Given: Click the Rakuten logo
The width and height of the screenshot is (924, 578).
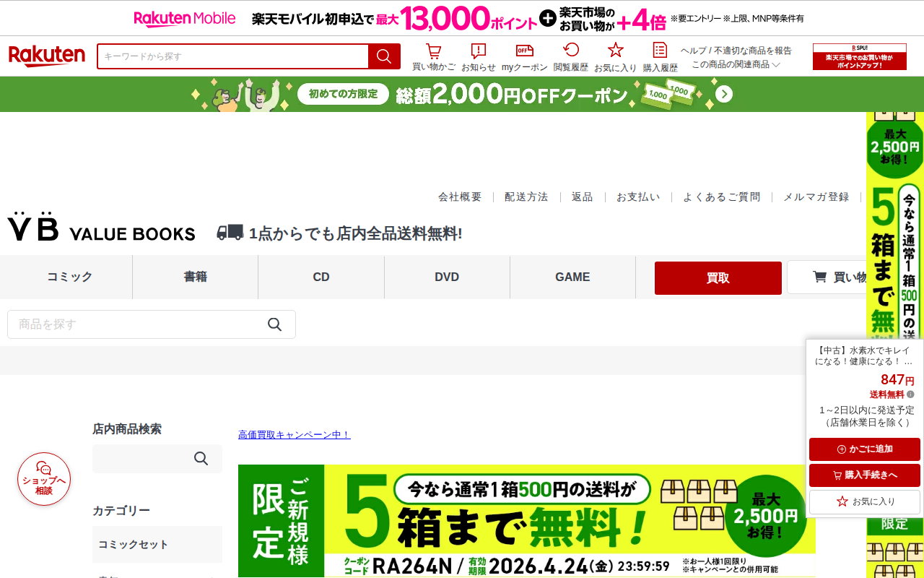Looking at the screenshot, I should point(47,56).
